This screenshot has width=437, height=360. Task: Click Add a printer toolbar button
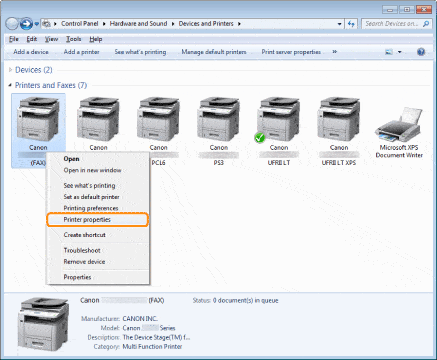[x=81, y=52]
